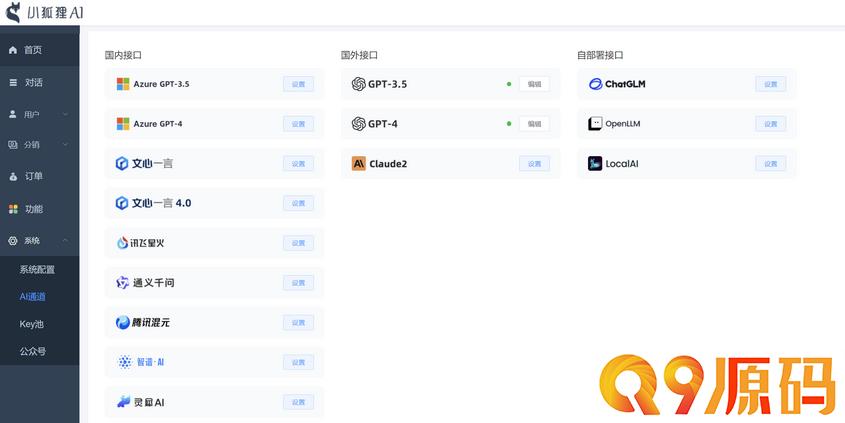Select 公众号 submenu item
Screen dimensions: 845x423
click(39, 352)
